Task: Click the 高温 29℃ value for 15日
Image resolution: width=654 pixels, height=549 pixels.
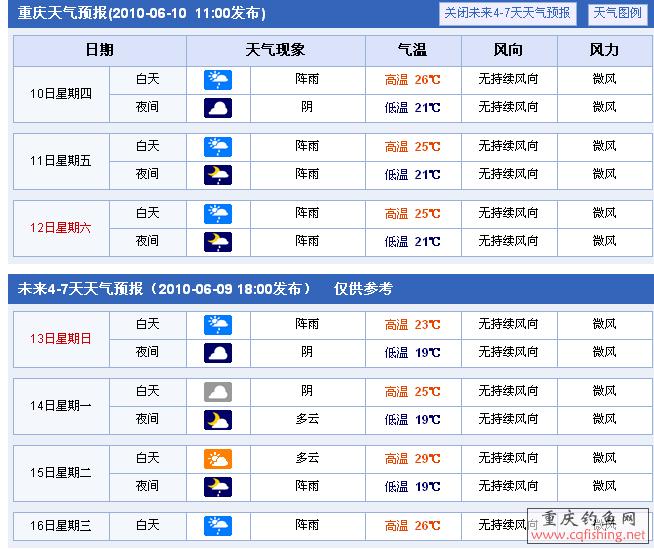Action: pos(413,459)
